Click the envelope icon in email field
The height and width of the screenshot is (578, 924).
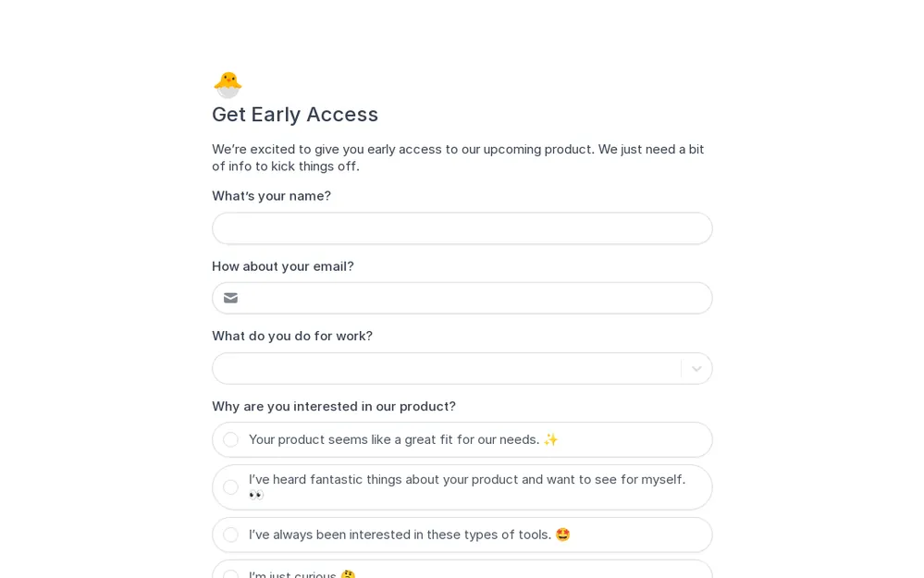pos(231,298)
